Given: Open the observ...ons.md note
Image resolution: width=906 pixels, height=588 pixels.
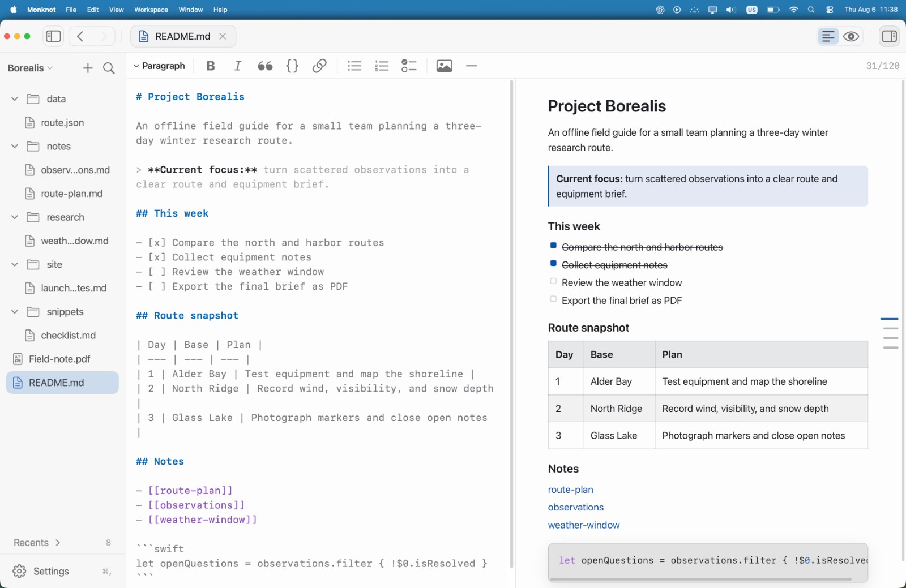Looking at the screenshot, I should tap(62, 170).
